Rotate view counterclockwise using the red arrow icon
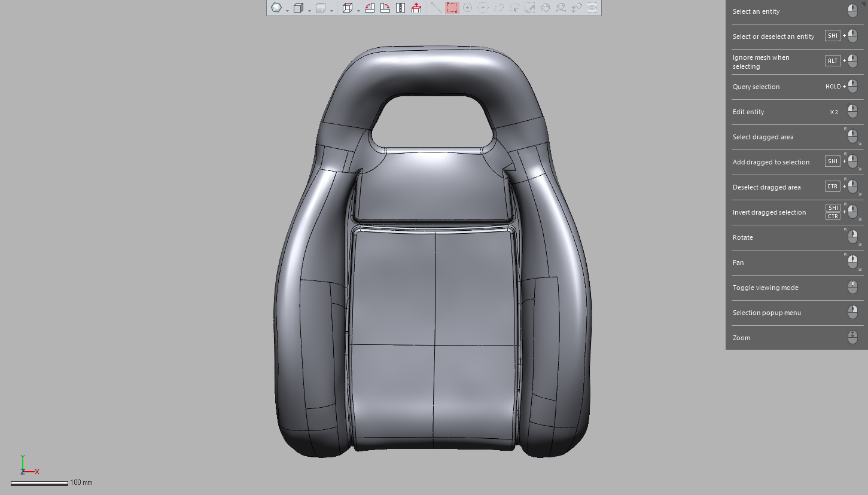868x495 pixels. tap(370, 8)
